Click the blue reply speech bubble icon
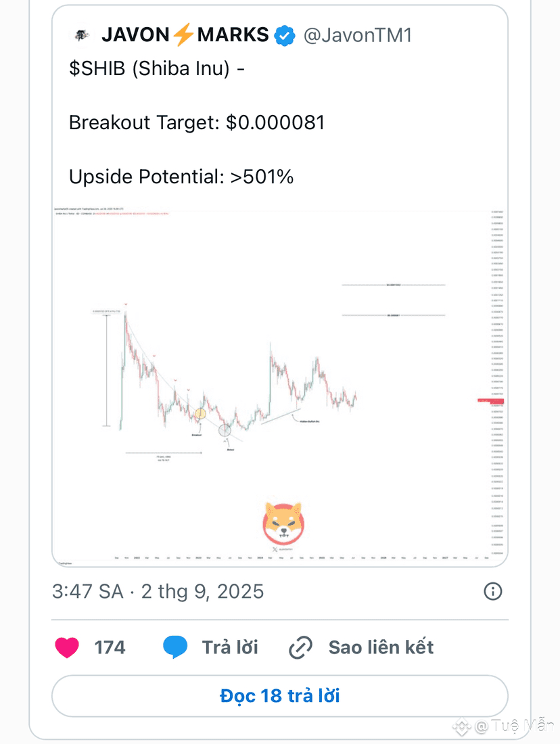560x744 pixels. tap(175, 647)
